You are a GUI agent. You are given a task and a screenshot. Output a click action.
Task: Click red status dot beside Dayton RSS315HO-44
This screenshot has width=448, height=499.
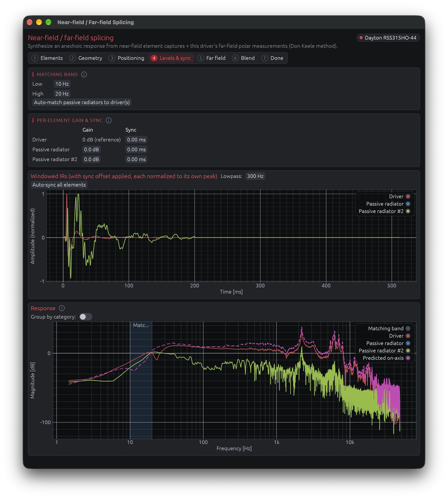361,38
